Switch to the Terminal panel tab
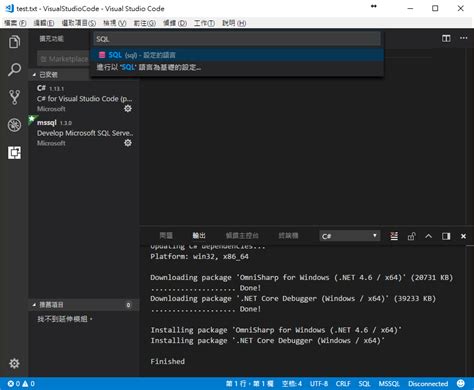The image size is (474, 390). [288, 236]
